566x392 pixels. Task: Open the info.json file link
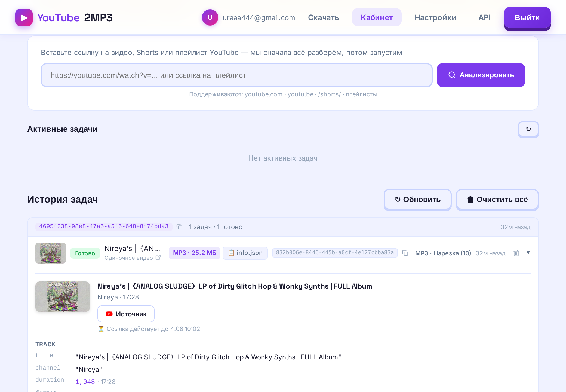point(245,253)
